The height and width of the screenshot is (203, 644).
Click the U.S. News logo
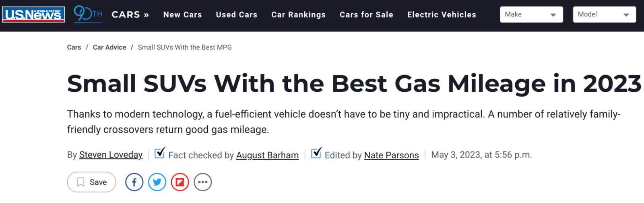(33, 15)
